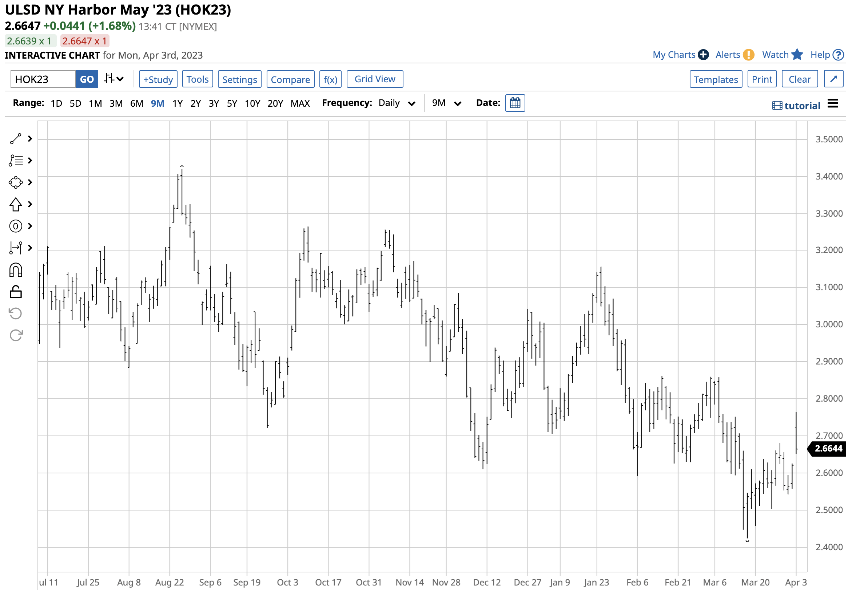Click the Templates button
This screenshot has height=611, width=868.
[716, 79]
